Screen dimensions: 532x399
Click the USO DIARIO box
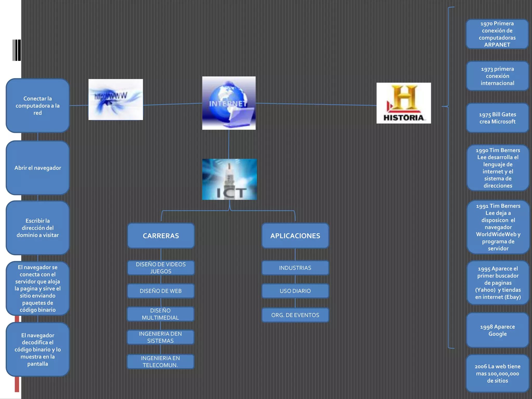click(x=295, y=291)
